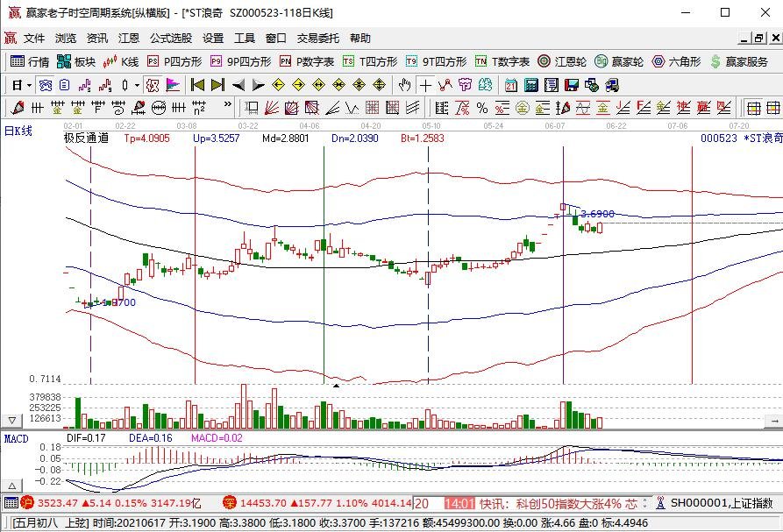Open the T数字表 tool
The width and height of the screenshot is (783, 532).
(502, 61)
